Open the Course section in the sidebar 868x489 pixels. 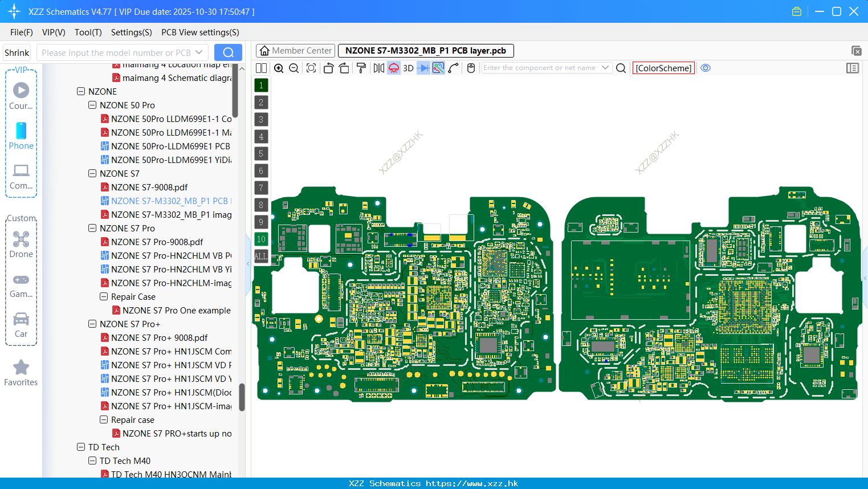[21, 96]
